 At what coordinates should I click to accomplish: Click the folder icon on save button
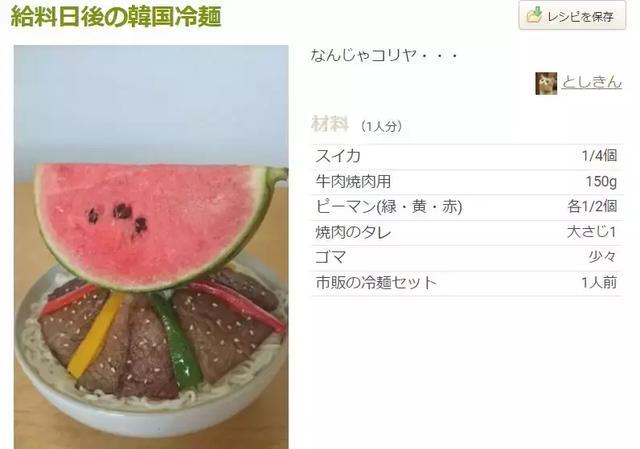click(534, 15)
